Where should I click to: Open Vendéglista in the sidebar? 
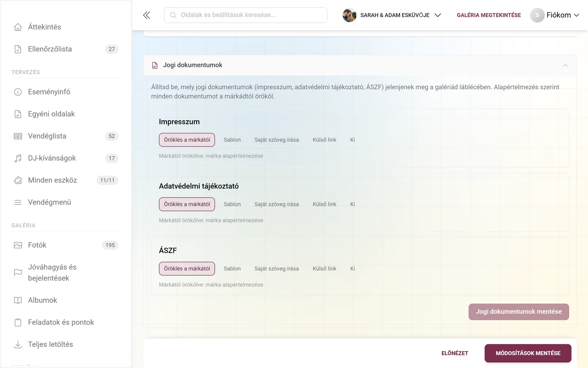tap(66, 136)
